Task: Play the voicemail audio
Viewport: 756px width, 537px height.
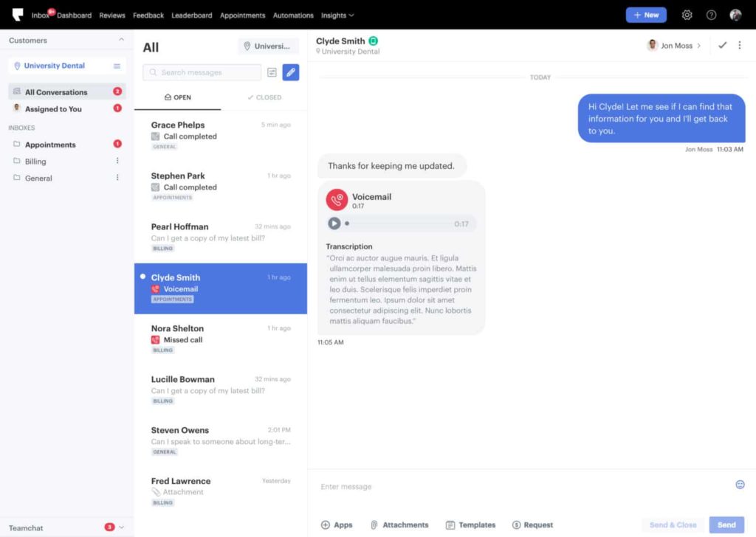Action: [334, 224]
